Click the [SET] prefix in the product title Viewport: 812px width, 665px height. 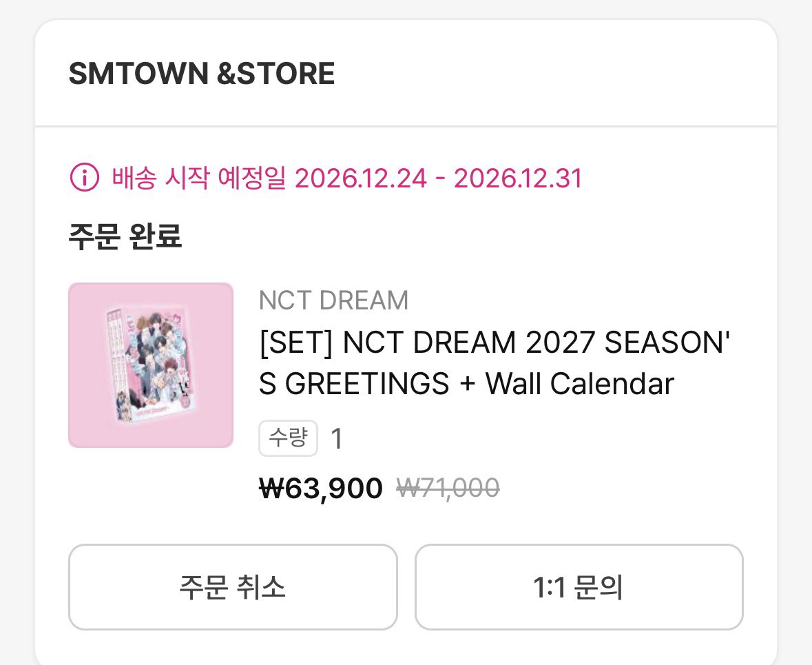pos(295,342)
